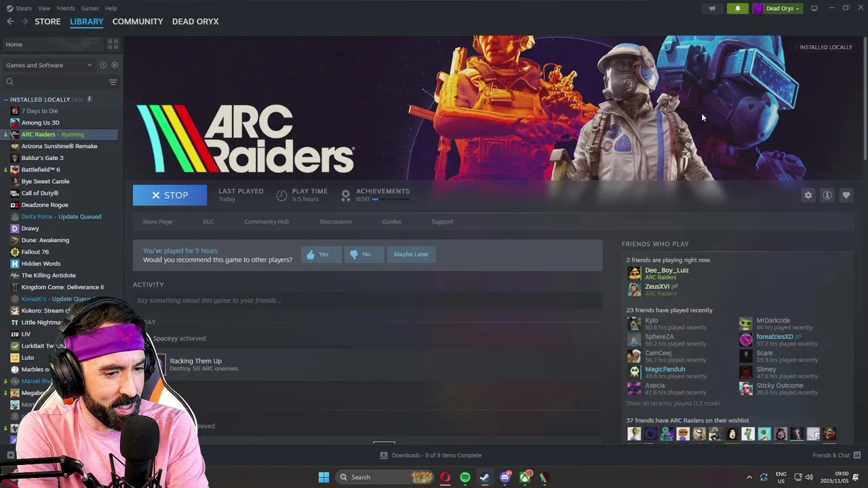This screenshot has width=868, height=488.
Task: Open the Discussions link
Action: pos(336,222)
